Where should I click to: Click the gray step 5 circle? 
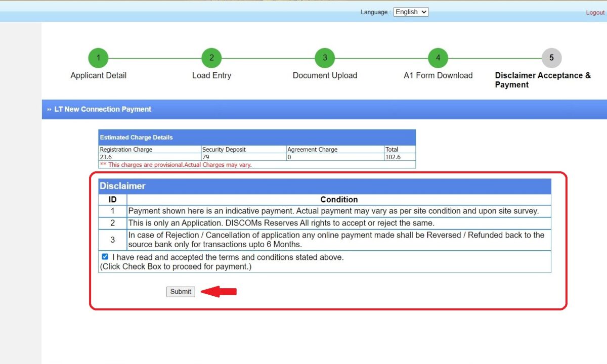click(x=551, y=58)
